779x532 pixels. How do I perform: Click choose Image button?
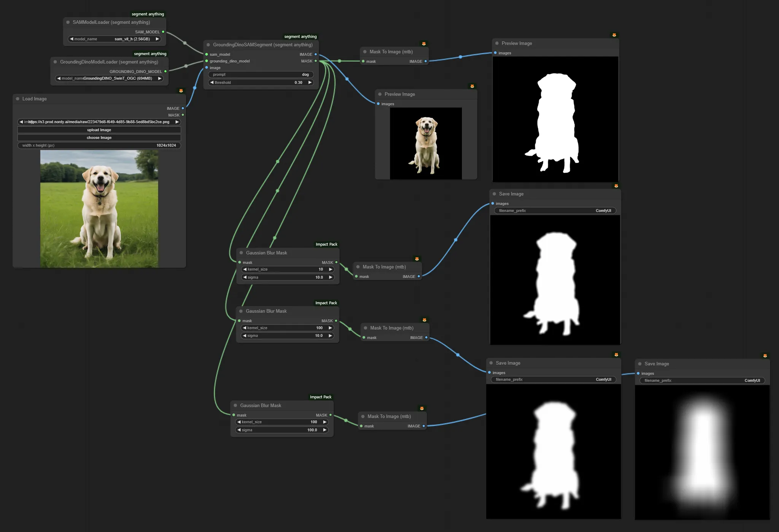pyautogui.click(x=99, y=138)
